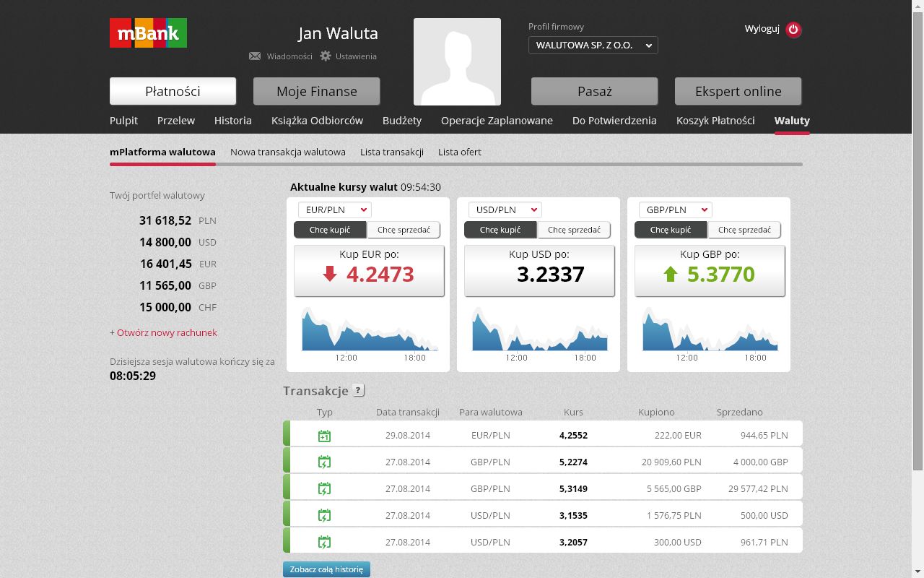Image resolution: width=924 pixels, height=578 pixels.
Task: Click the Wyloguj text link
Action: (762, 29)
